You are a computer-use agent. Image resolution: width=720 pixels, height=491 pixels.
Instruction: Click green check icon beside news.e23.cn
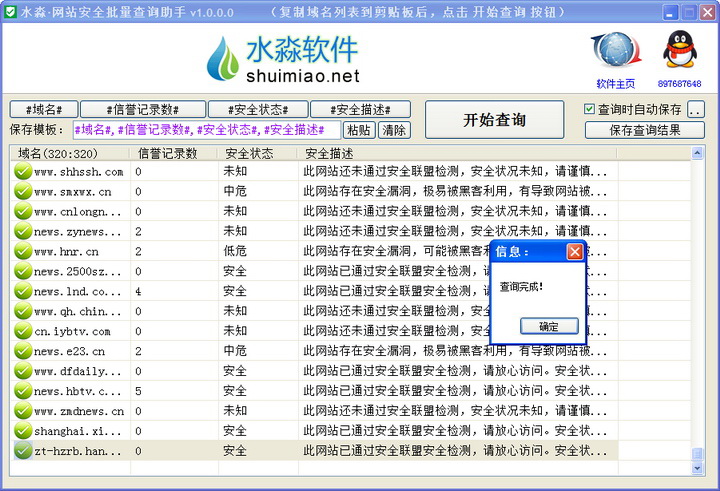pyautogui.click(x=23, y=351)
